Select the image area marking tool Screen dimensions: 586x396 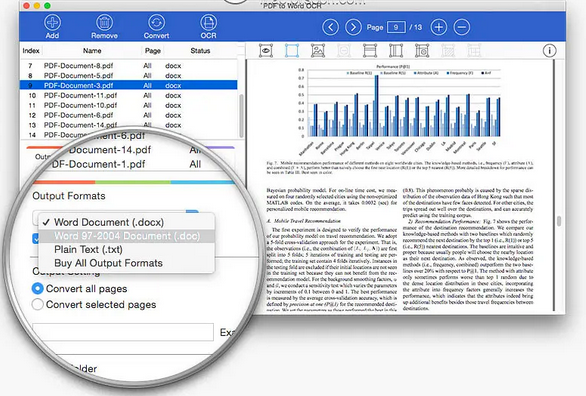(318, 50)
